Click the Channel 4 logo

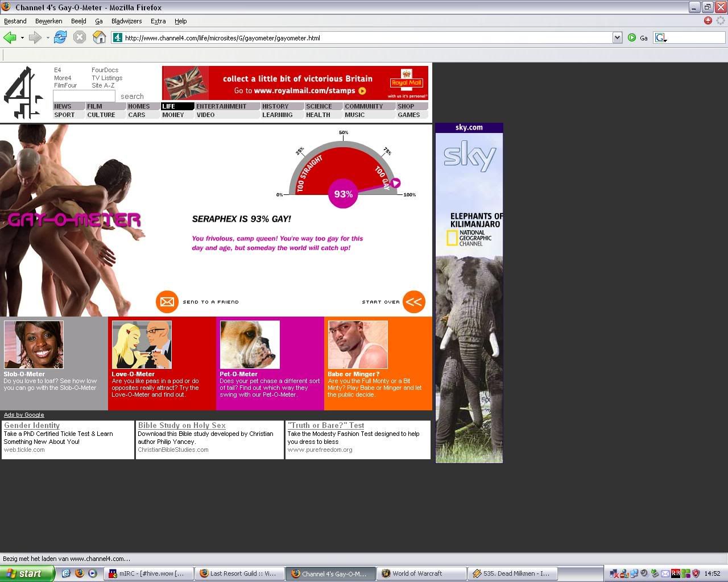[x=24, y=93]
